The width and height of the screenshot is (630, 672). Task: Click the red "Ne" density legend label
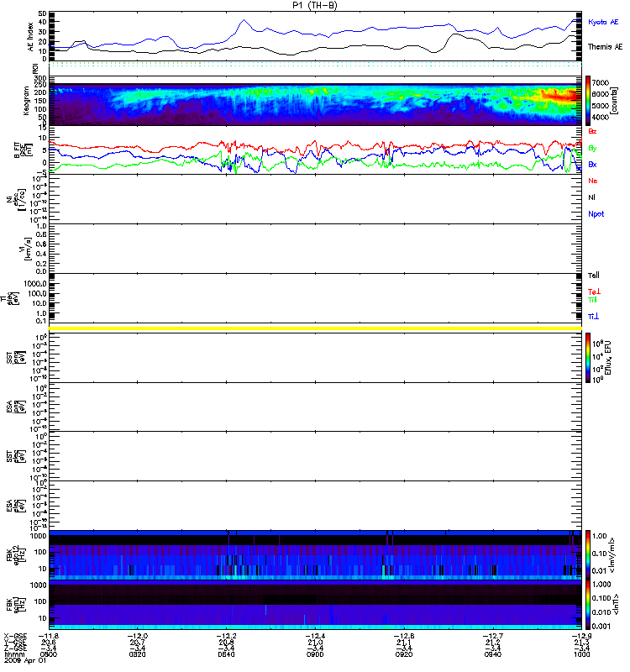pos(593,181)
